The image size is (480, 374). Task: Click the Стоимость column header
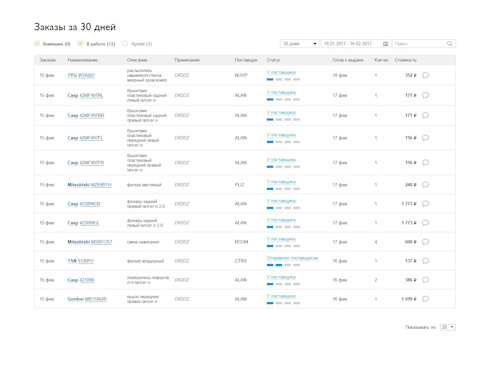tap(405, 60)
